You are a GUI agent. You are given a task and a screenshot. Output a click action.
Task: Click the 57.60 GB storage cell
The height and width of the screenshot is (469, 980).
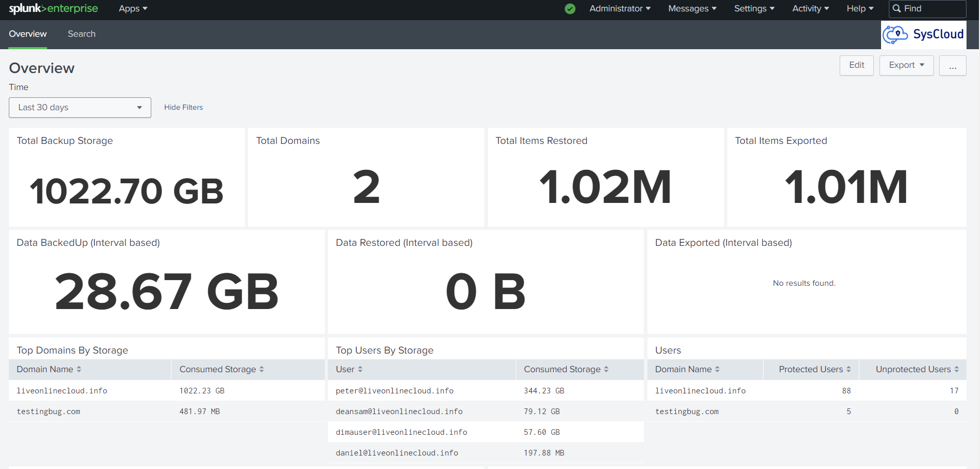(x=542, y=432)
